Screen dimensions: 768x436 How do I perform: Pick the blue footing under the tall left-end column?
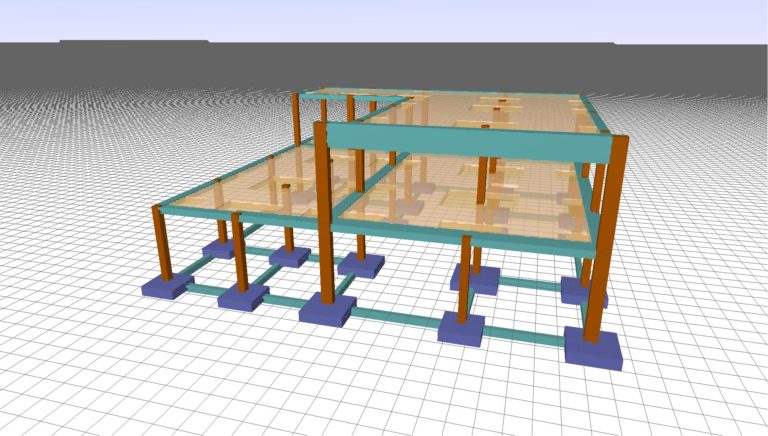click(328, 310)
